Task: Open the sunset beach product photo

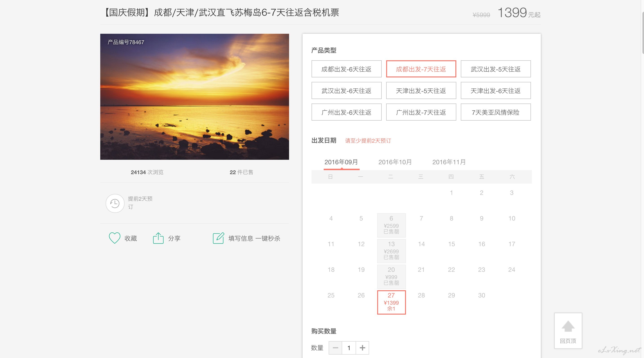Action: point(194,97)
